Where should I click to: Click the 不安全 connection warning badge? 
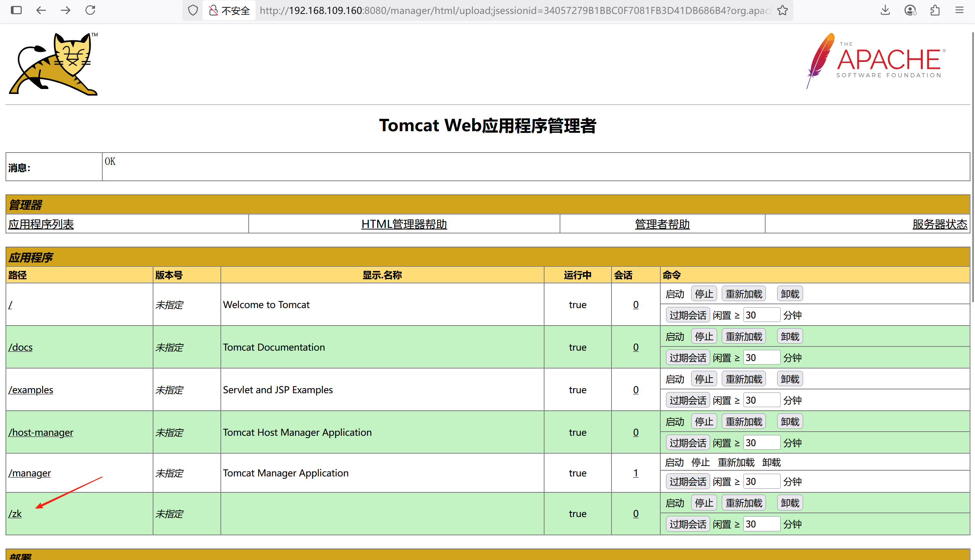[229, 10]
